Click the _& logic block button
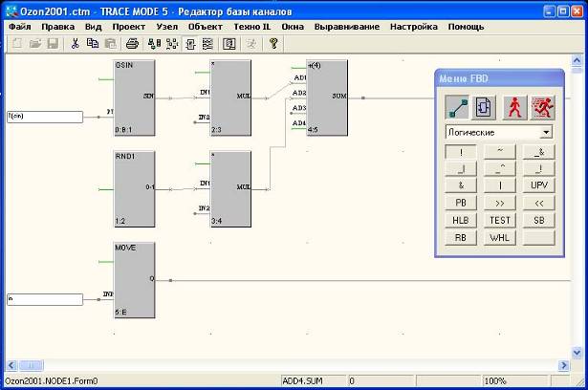Screen dimensions: 588x390 539,151
